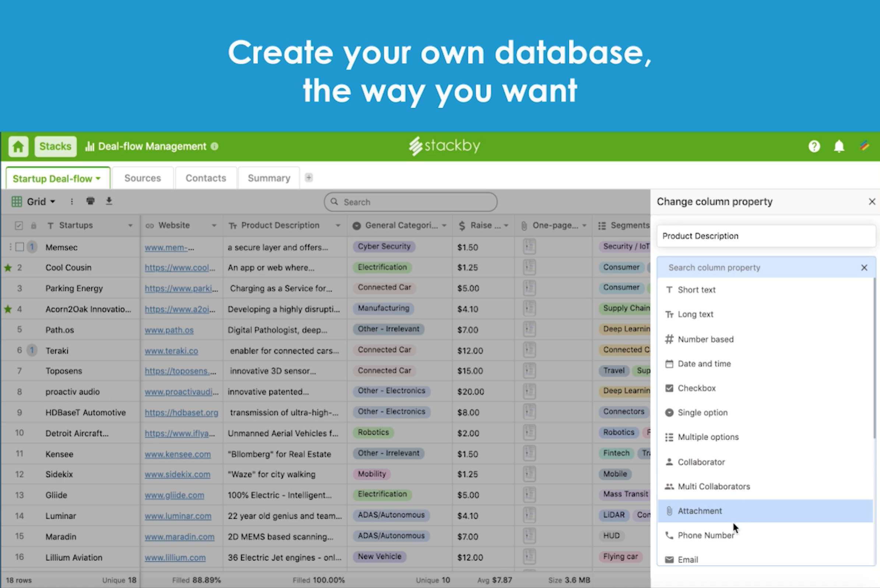
Task: Open General Categories column dropdown arrow
Action: 444,225
